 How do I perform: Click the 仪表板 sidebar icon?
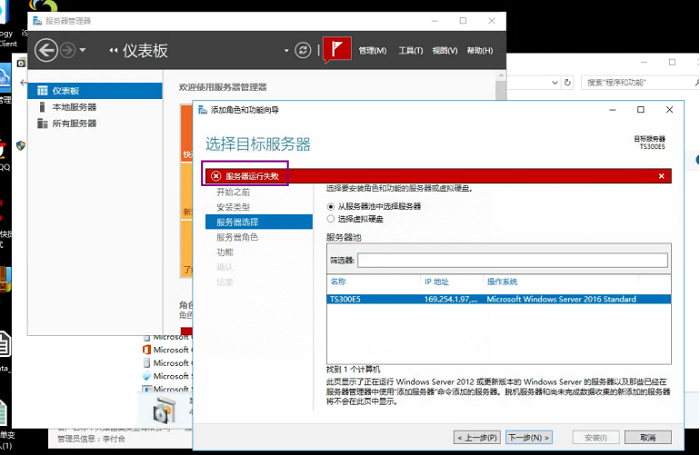[x=42, y=91]
